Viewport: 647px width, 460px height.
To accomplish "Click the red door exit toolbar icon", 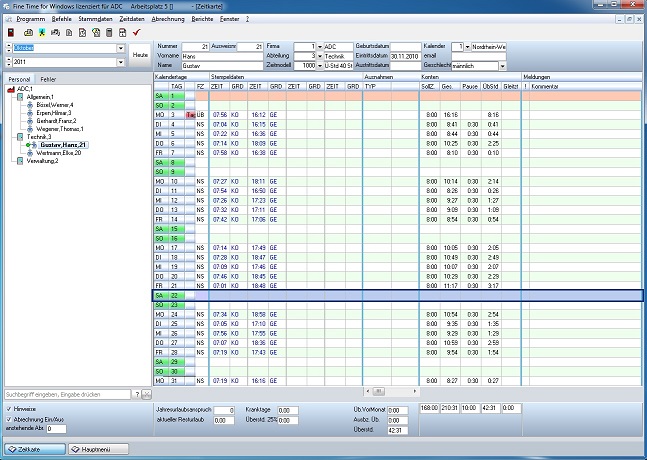I will pos(11,32).
